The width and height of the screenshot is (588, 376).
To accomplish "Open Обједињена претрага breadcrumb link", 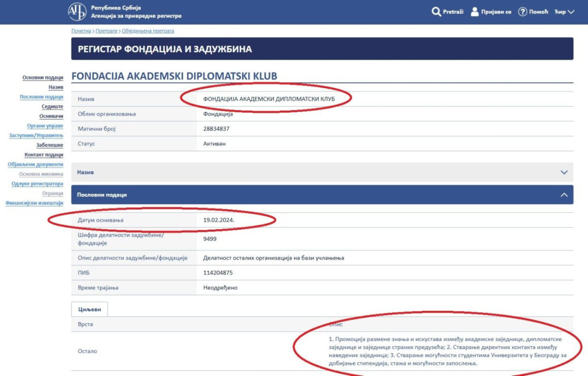I will coord(149,31).
